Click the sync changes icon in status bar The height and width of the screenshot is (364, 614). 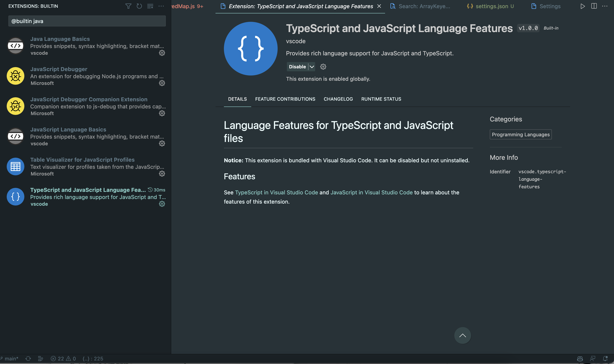28,359
